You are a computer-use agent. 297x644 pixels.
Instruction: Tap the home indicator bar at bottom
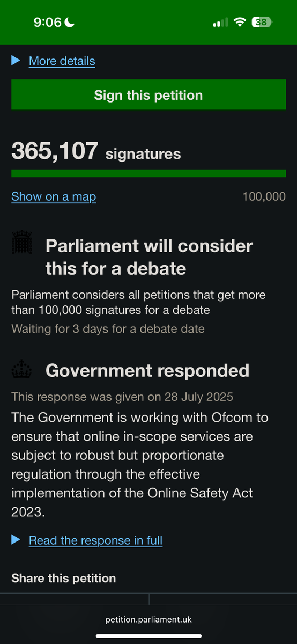[148, 636]
